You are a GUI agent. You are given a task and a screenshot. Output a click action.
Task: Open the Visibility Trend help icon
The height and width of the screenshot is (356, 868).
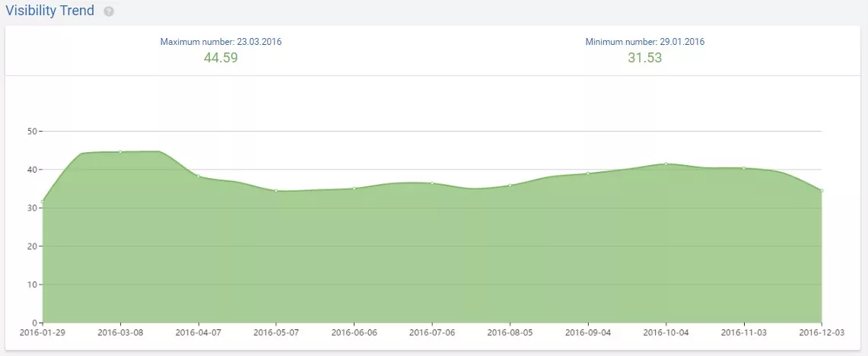point(109,11)
